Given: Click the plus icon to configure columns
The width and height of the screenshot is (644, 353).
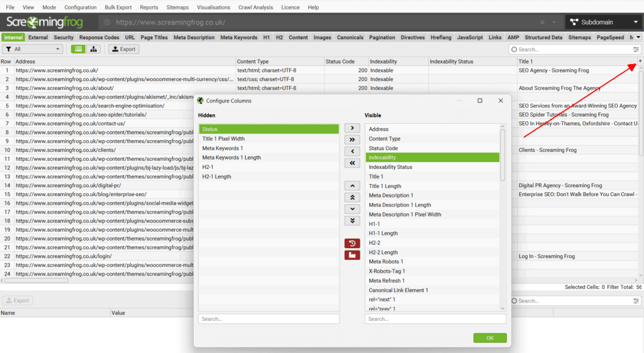Looking at the screenshot, I should click(x=640, y=61).
